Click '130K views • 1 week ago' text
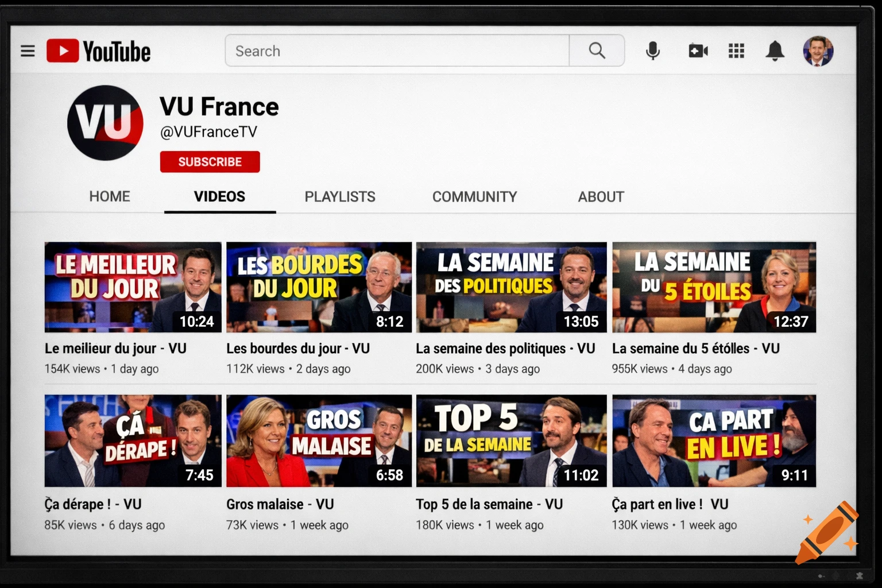This screenshot has height=588, width=882. (x=674, y=525)
